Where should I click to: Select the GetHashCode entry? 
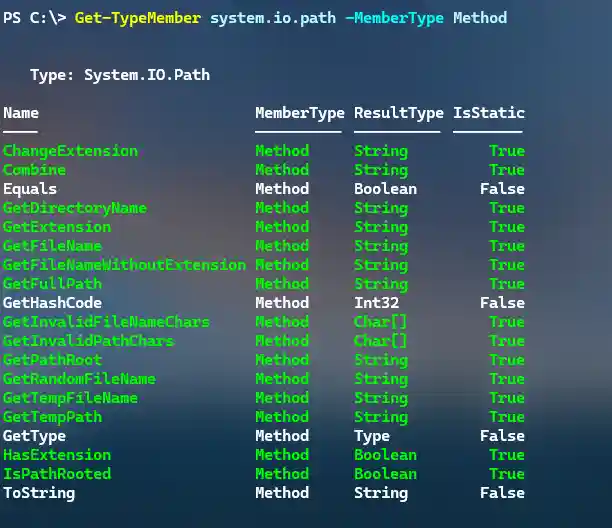click(x=52, y=303)
